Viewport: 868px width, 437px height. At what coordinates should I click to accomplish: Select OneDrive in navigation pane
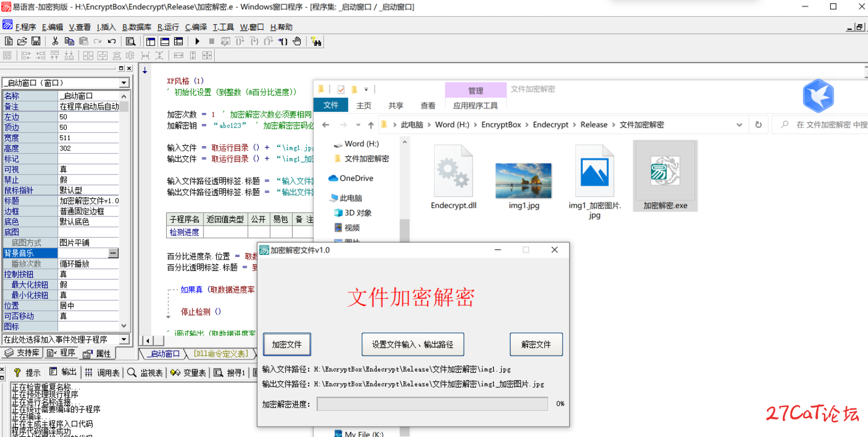click(x=351, y=178)
